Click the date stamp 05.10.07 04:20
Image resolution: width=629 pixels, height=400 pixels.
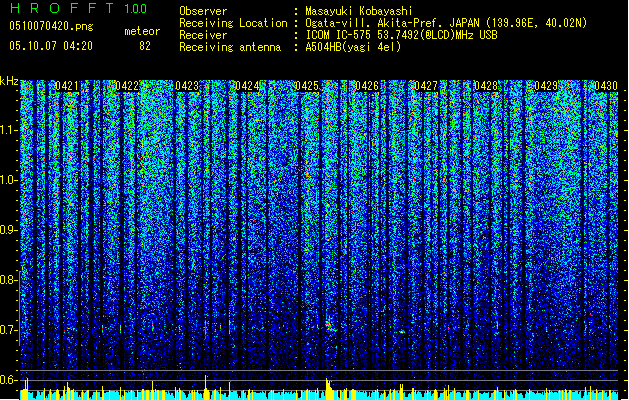tap(51, 46)
